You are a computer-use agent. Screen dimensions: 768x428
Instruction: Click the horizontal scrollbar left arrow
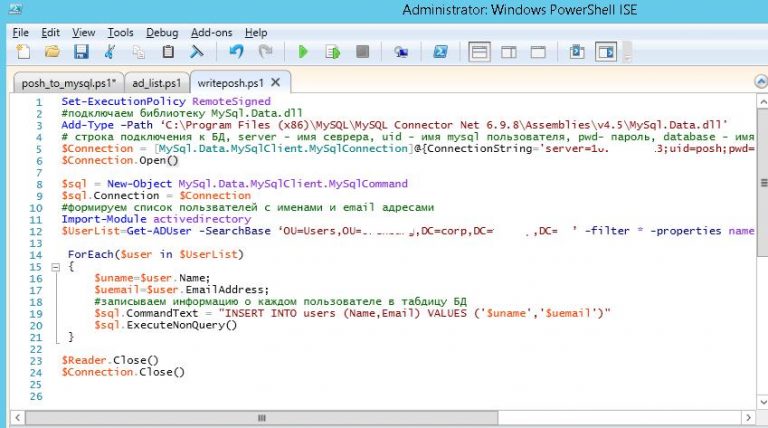point(18,418)
